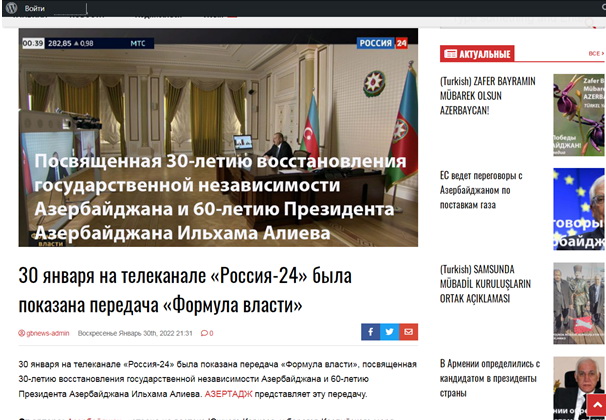This screenshot has width=606, height=420.
Task: Click the АЗЕРТАДЖ red link
Action: tap(228, 394)
